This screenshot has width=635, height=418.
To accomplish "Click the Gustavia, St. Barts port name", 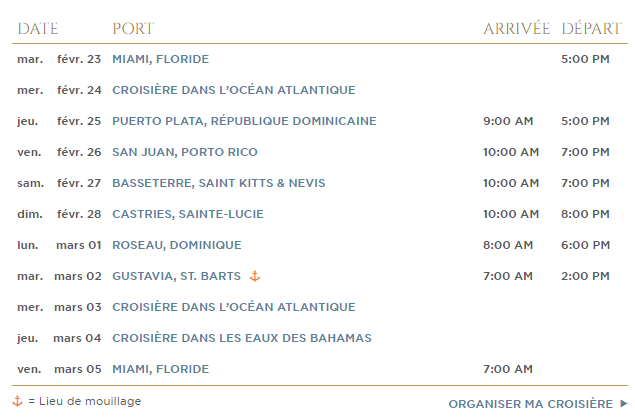I will coord(176,276).
